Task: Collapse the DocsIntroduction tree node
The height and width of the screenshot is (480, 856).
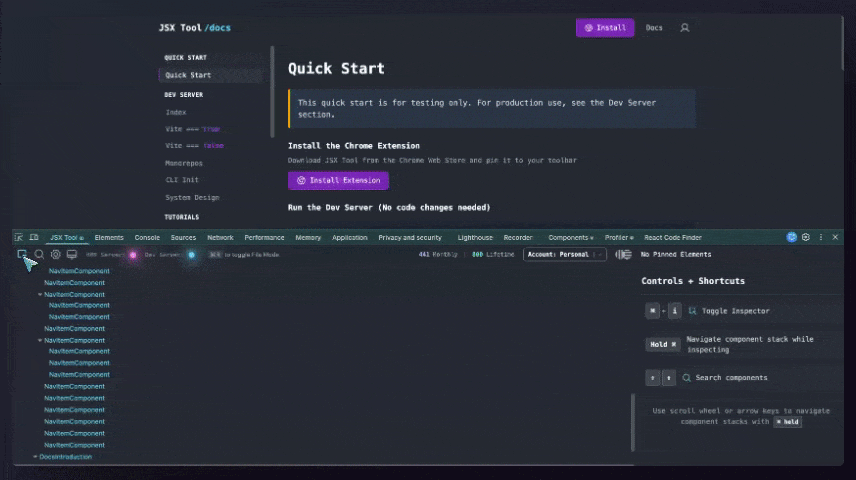Action: (36, 457)
